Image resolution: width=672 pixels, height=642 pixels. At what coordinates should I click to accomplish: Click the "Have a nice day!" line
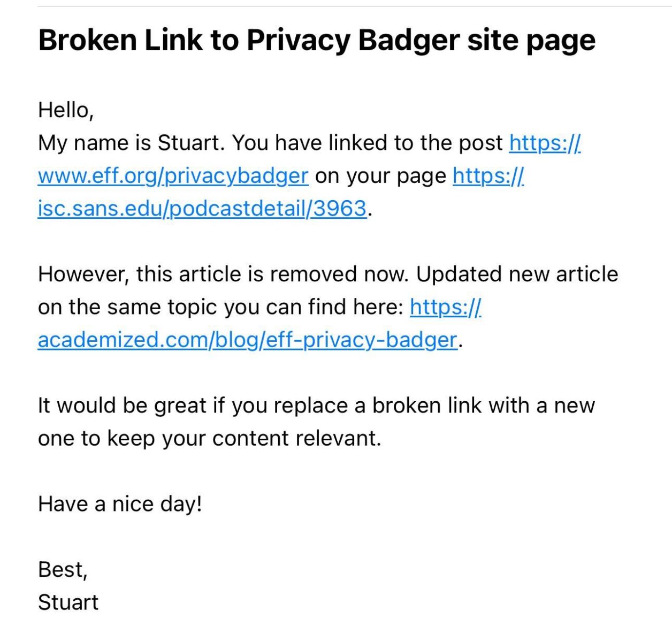tap(120, 504)
